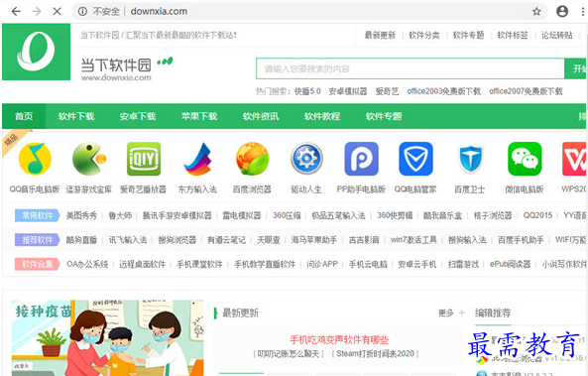Open the 爱奇艺播放器 icon
This screenshot has width=588, height=376.
[x=144, y=159]
